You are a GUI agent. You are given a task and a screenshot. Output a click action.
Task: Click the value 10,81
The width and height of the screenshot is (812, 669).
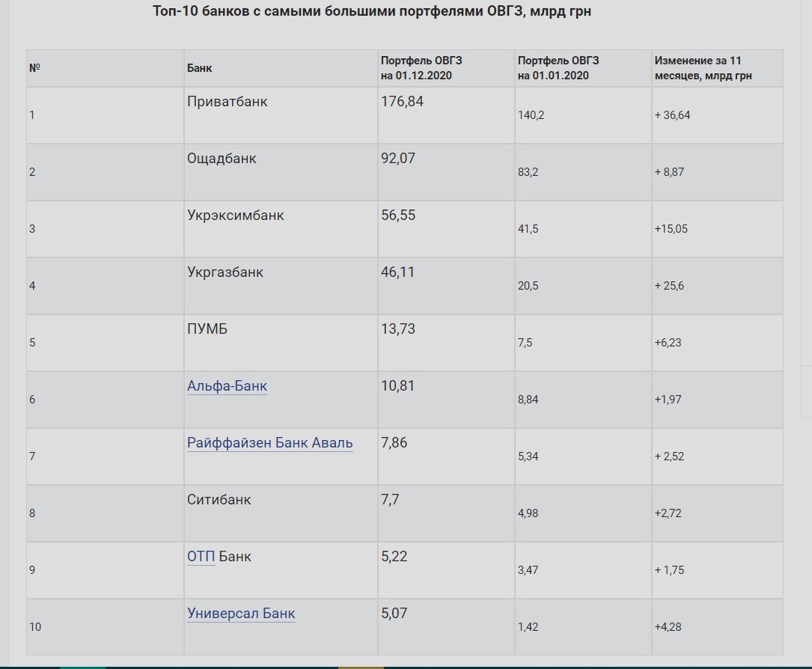pos(397,386)
